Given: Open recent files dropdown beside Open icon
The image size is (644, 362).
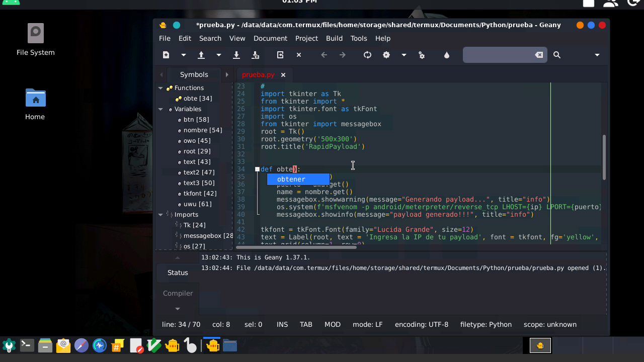Looking at the screenshot, I should [x=219, y=55].
